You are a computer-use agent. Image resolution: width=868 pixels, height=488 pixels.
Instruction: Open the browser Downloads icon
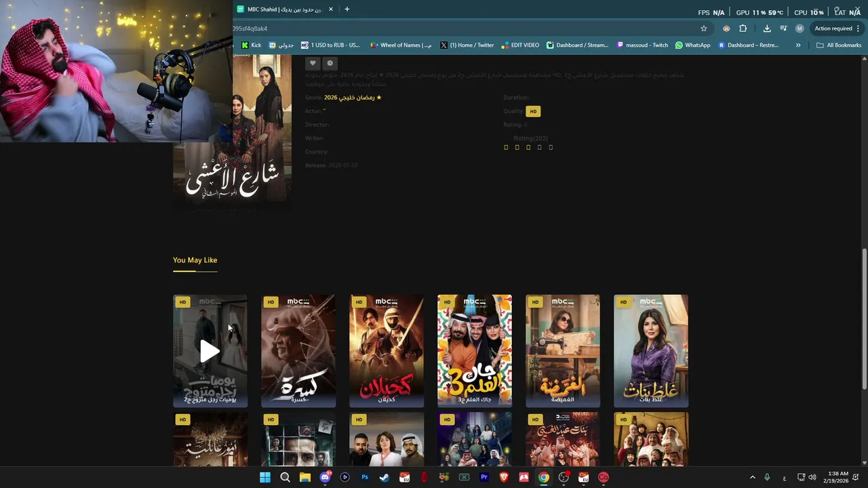(x=767, y=28)
